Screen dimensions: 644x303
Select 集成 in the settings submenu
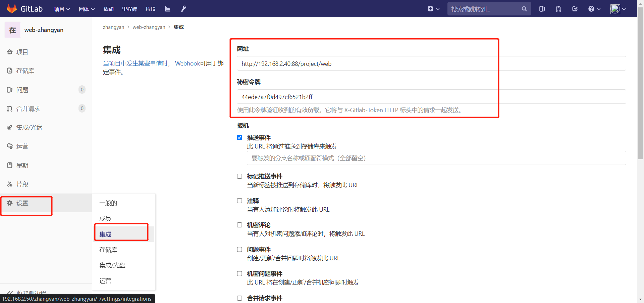click(105, 234)
